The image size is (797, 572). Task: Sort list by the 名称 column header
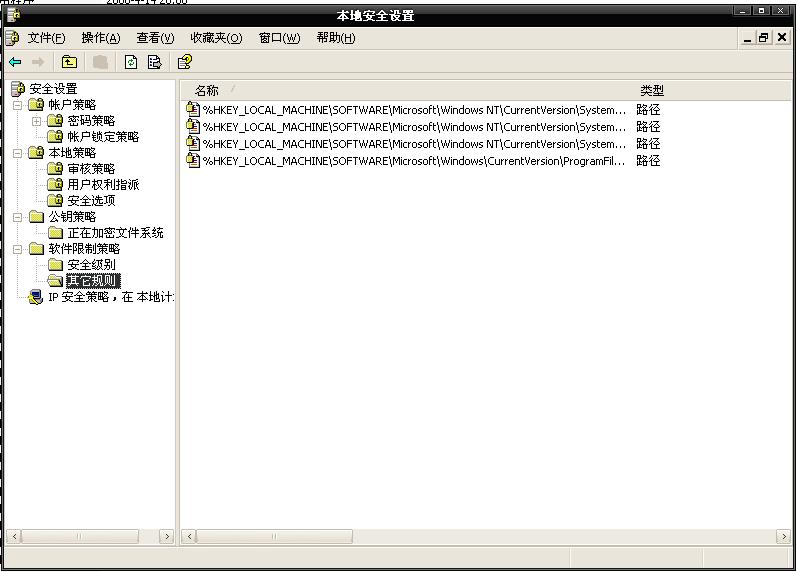(406, 91)
